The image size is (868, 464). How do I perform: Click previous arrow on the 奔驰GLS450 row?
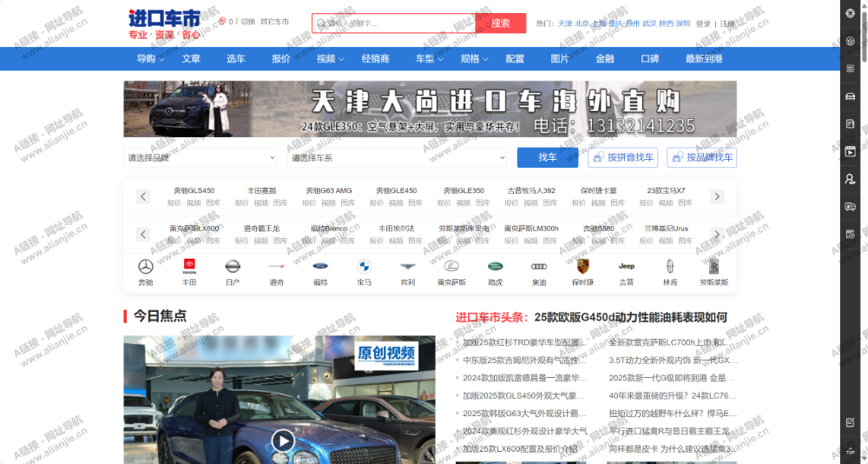pyautogui.click(x=143, y=196)
